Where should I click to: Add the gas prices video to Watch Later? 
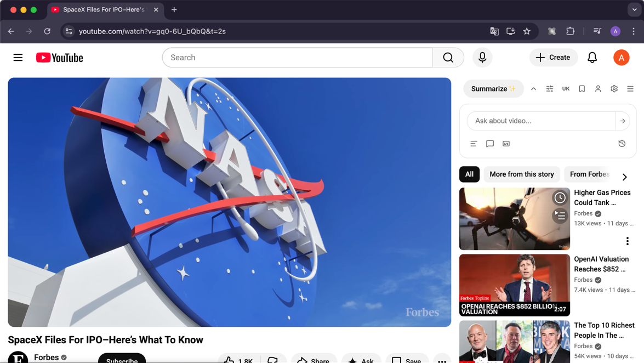click(560, 198)
